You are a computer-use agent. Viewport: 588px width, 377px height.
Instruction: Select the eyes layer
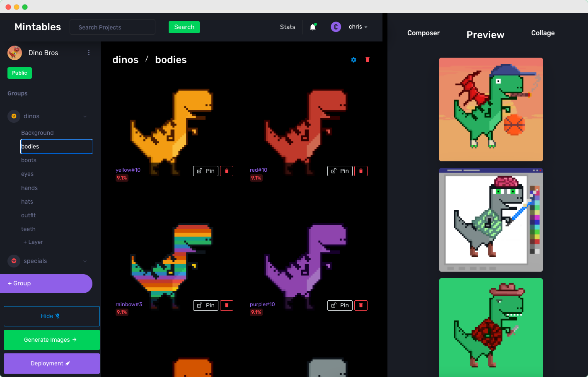(27, 174)
